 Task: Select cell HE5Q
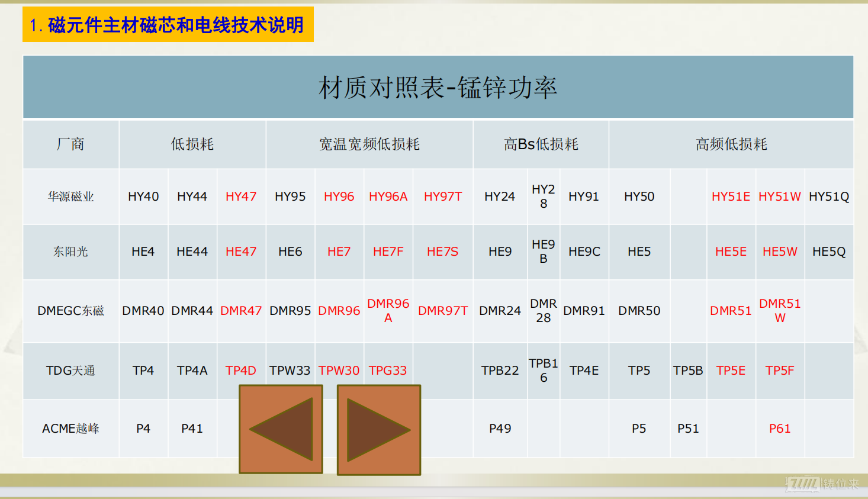coord(829,252)
